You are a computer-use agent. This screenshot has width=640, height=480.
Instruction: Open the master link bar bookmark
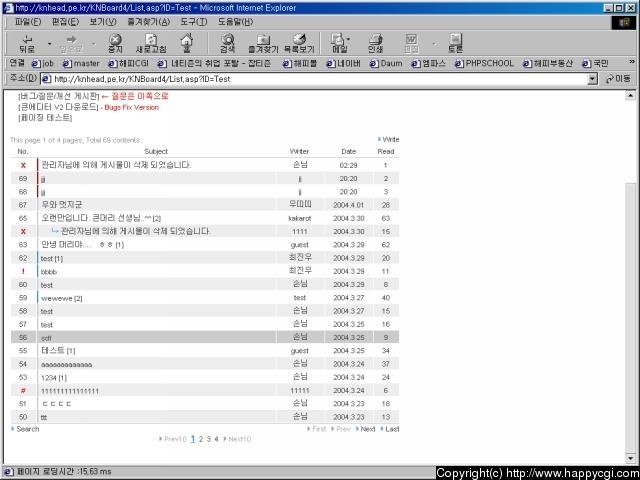pyautogui.click(x=81, y=64)
